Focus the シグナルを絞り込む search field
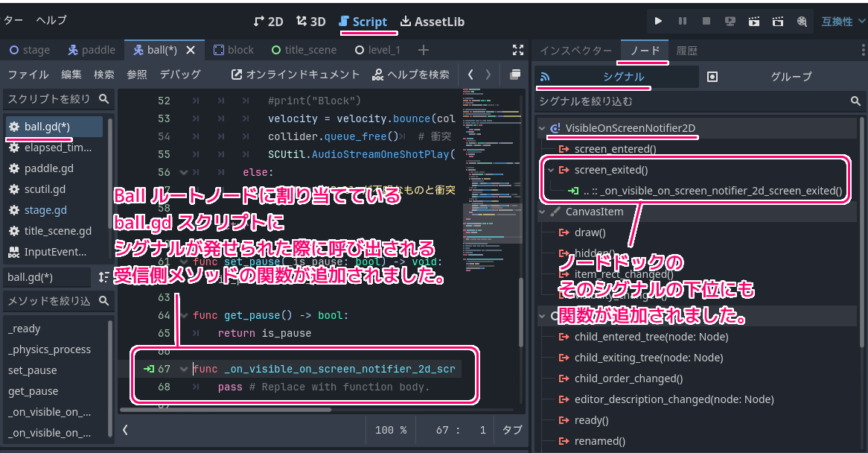 [x=700, y=101]
